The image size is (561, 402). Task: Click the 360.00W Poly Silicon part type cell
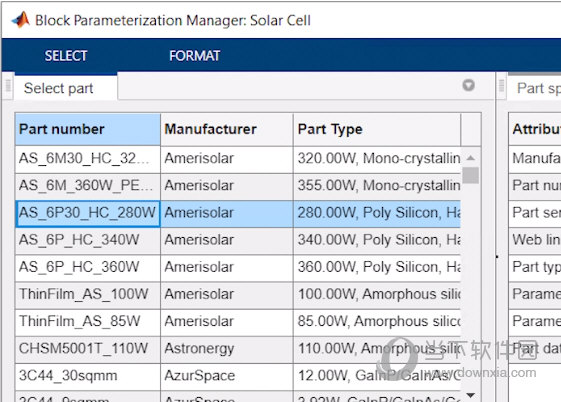(377, 267)
